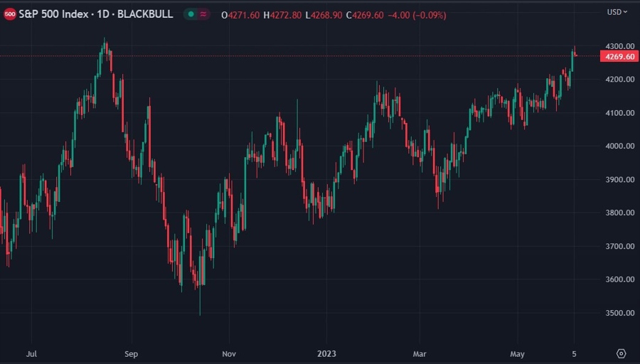Click the 2023 label on time axis

[x=326, y=354]
